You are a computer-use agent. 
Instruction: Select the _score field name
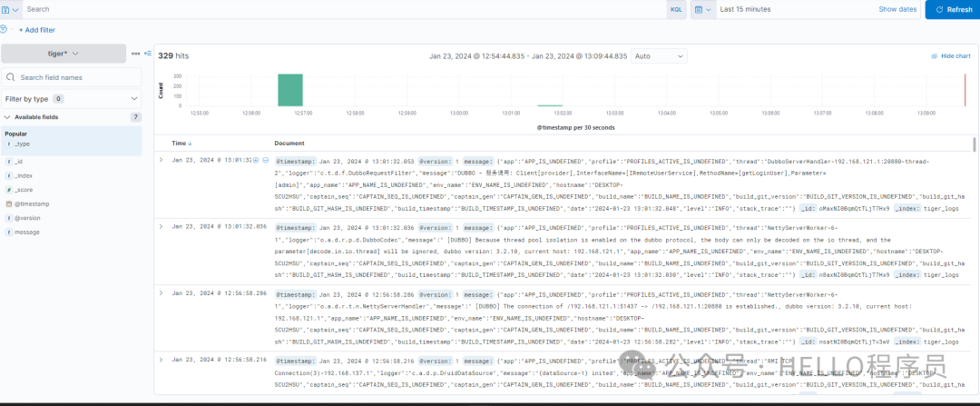(24, 190)
